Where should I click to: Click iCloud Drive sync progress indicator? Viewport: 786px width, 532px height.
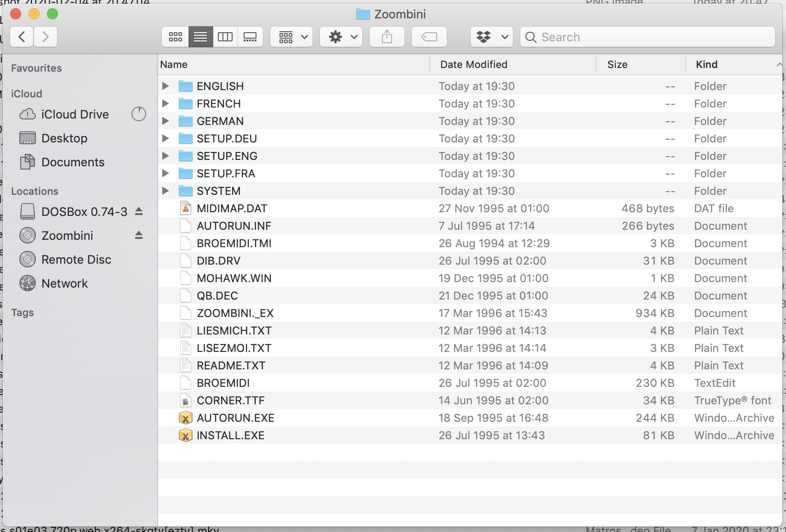pyautogui.click(x=139, y=114)
